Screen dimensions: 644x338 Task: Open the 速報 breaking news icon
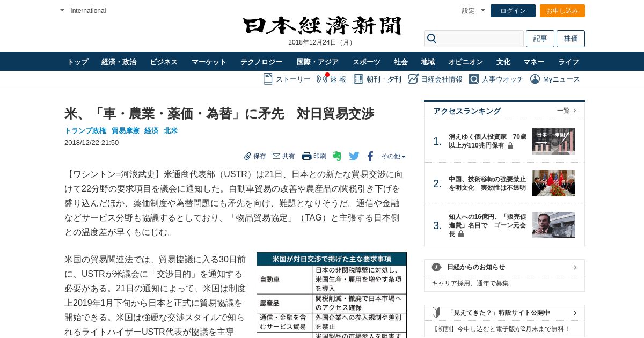[322, 79]
